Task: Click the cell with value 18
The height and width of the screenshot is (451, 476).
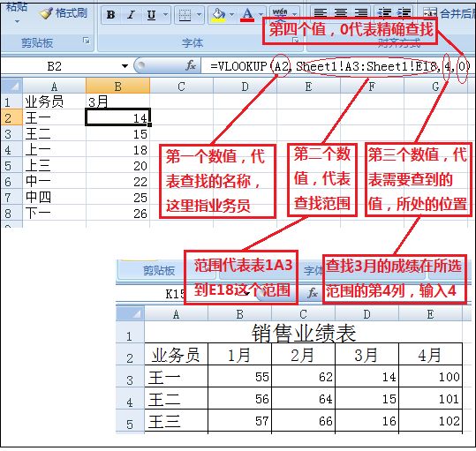Action: (x=117, y=150)
